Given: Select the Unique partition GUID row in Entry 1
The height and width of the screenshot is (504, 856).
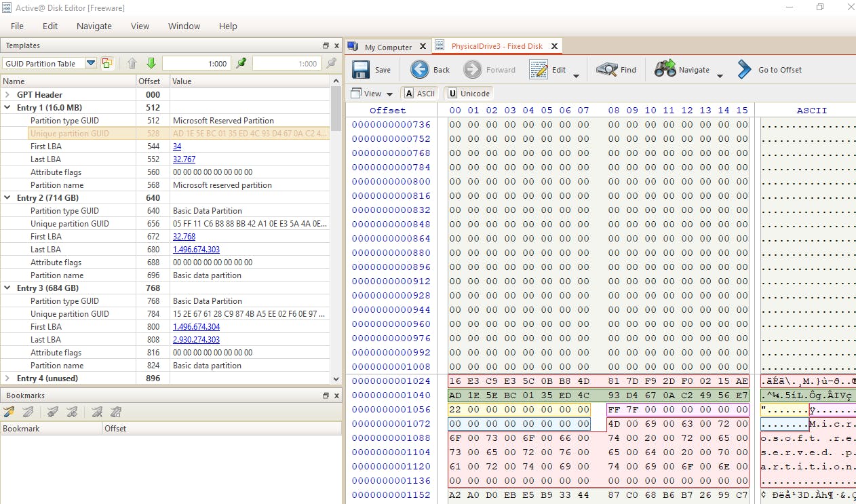Looking at the screenshot, I should [69, 134].
